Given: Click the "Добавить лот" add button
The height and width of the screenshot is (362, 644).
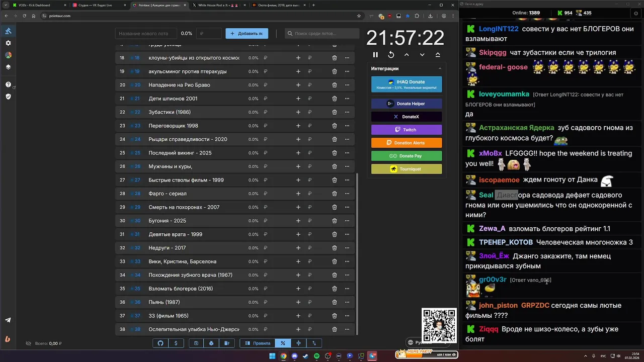Looking at the screenshot, I should (x=247, y=33).
